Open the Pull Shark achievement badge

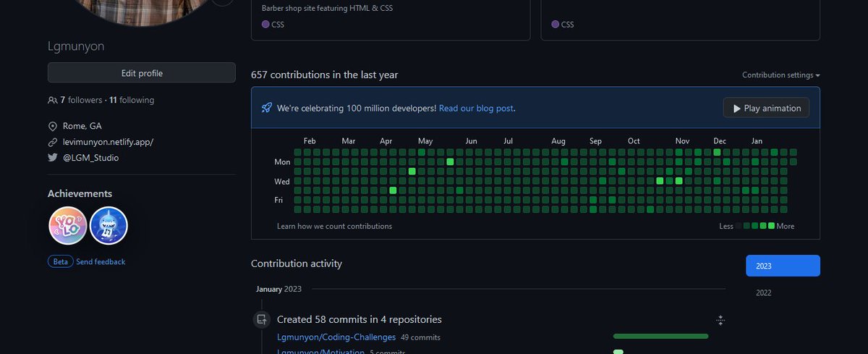109,225
